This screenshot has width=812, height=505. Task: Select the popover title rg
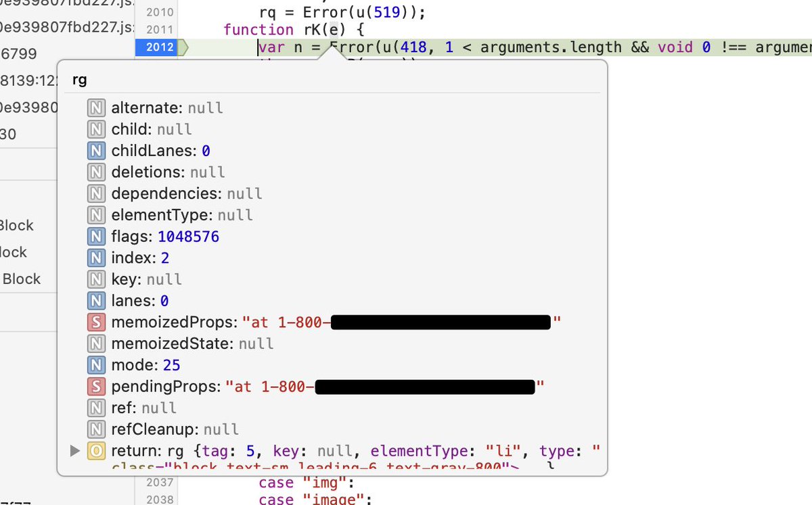pos(79,80)
